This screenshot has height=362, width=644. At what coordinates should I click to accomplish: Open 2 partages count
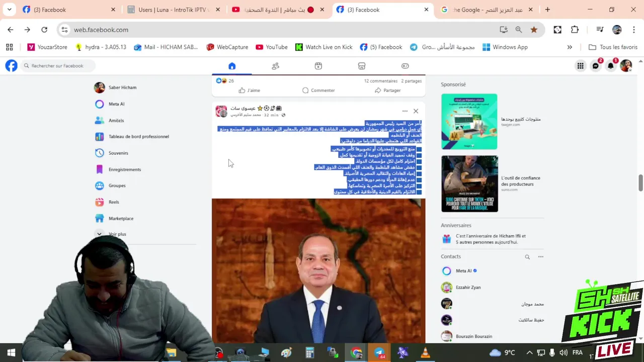pos(412,81)
